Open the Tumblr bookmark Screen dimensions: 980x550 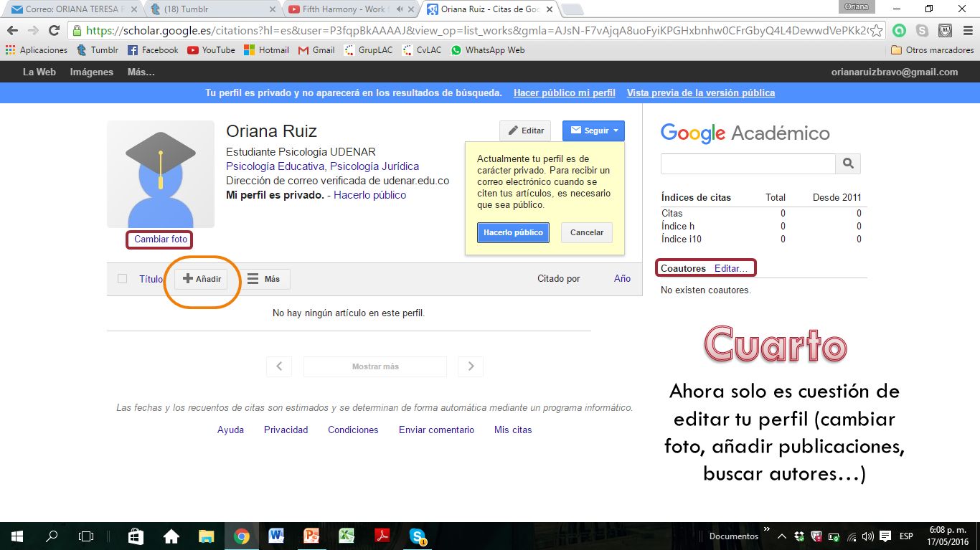coord(98,50)
